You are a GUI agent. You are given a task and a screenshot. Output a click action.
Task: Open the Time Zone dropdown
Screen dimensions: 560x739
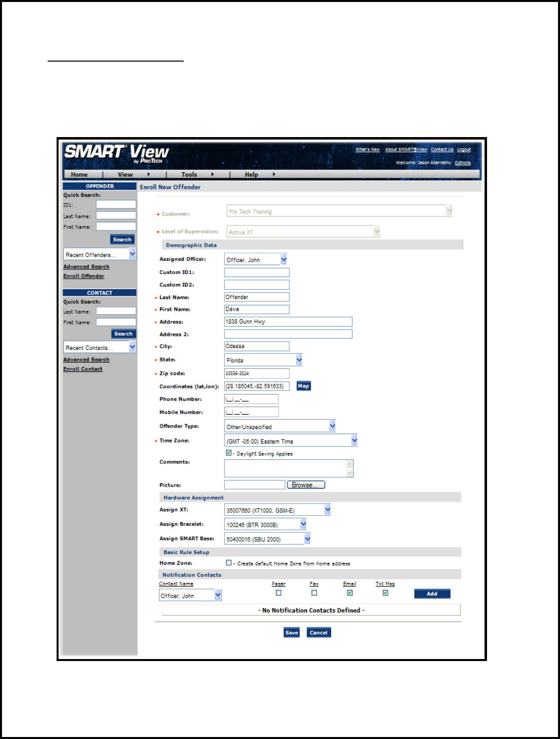click(291, 441)
